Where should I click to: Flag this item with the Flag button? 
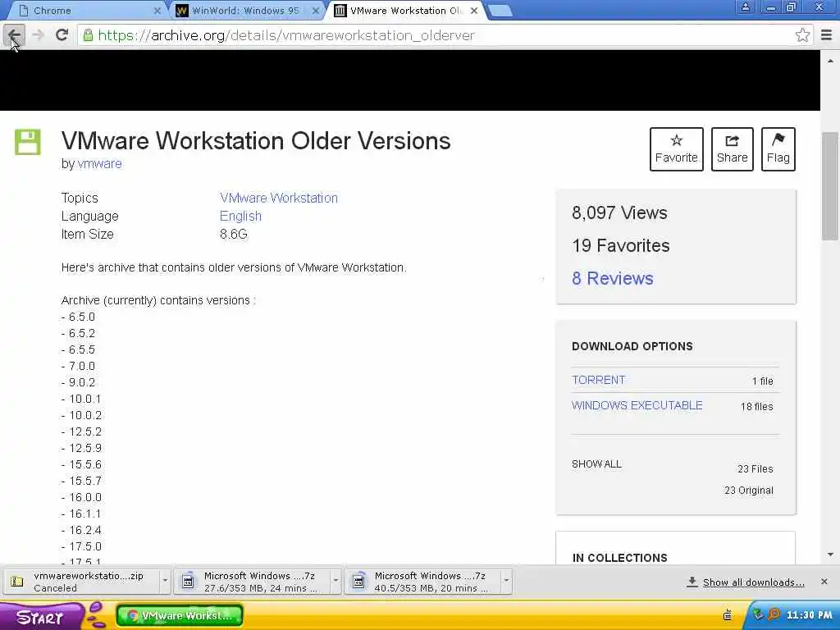coord(778,149)
